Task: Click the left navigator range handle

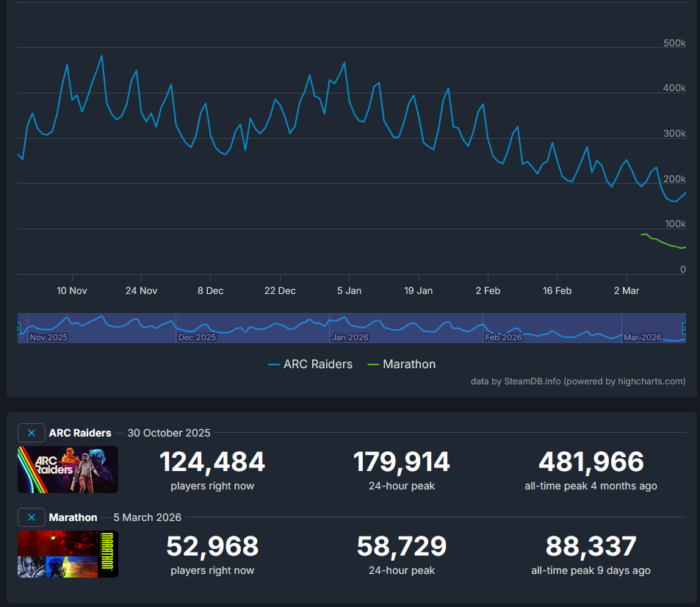Action: (x=19, y=328)
